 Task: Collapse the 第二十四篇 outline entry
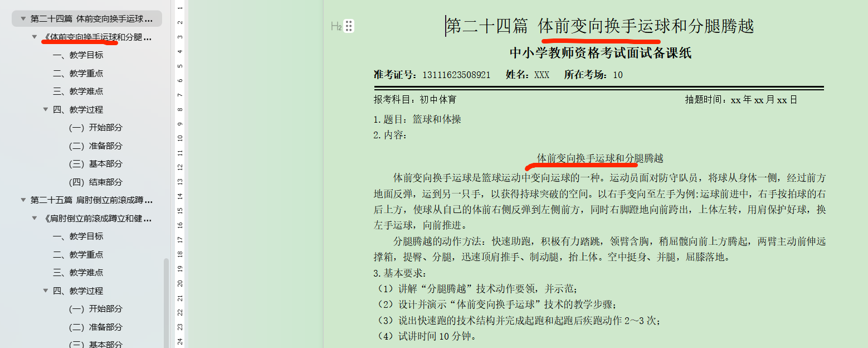pos(23,19)
